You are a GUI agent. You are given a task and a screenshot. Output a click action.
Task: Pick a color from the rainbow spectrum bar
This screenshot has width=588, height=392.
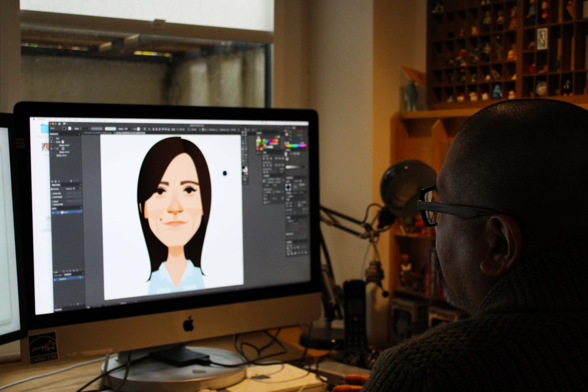click(x=296, y=146)
